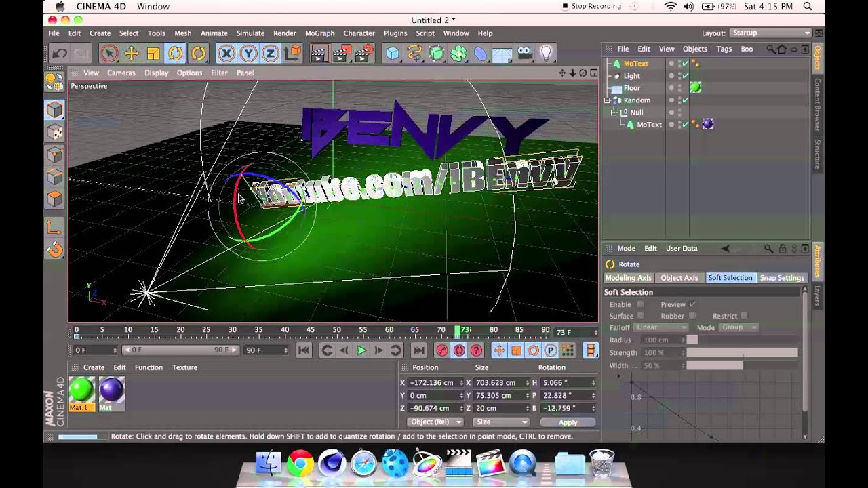
Task: Render the active view clapperboard icon
Action: (x=319, y=54)
